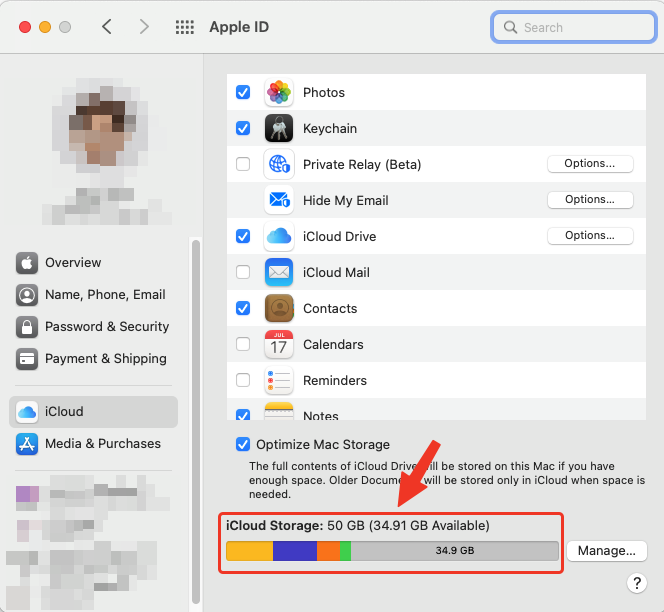
Task: Show all preferences grid icon
Action: pyautogui.click(x=185, y=27)
